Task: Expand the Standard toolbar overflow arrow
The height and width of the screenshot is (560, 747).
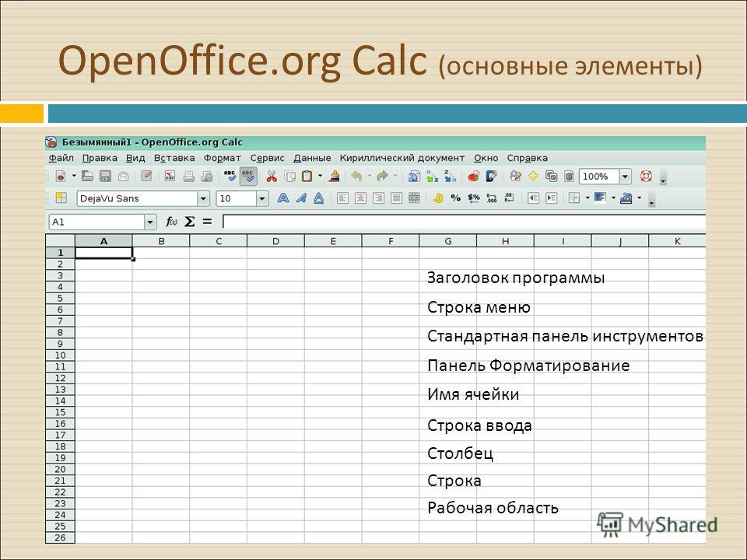Action: pyautogui.click(x=663, y=180)
